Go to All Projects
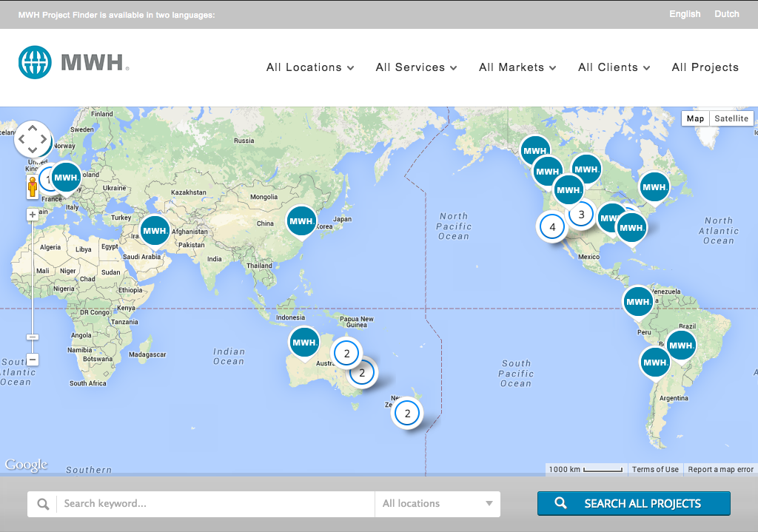Image resolution: width=758 pixels, height=532 pixels. pos(705,67)
